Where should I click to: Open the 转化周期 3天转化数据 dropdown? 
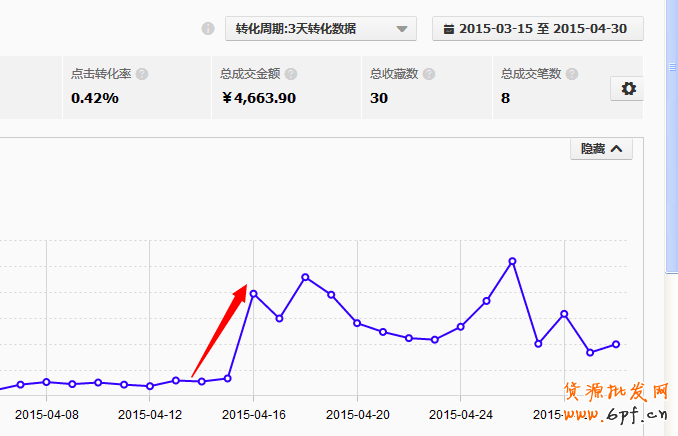[x=320, y=28]
